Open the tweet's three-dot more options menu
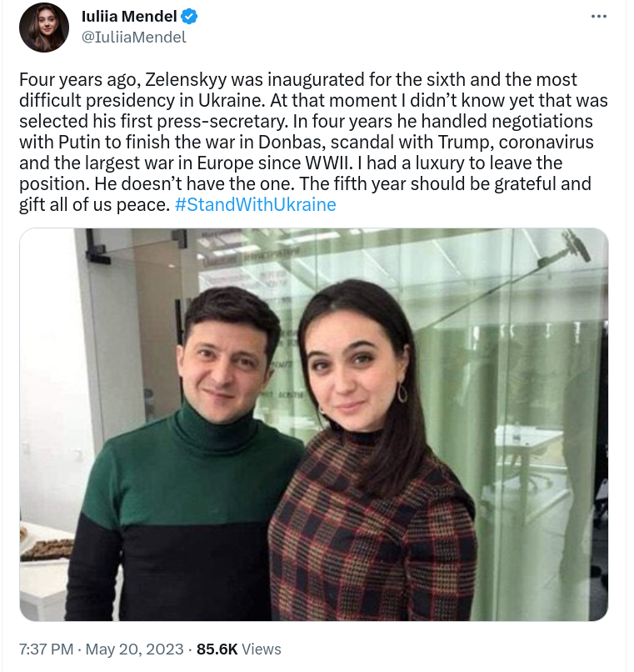 tap(598, 17)
